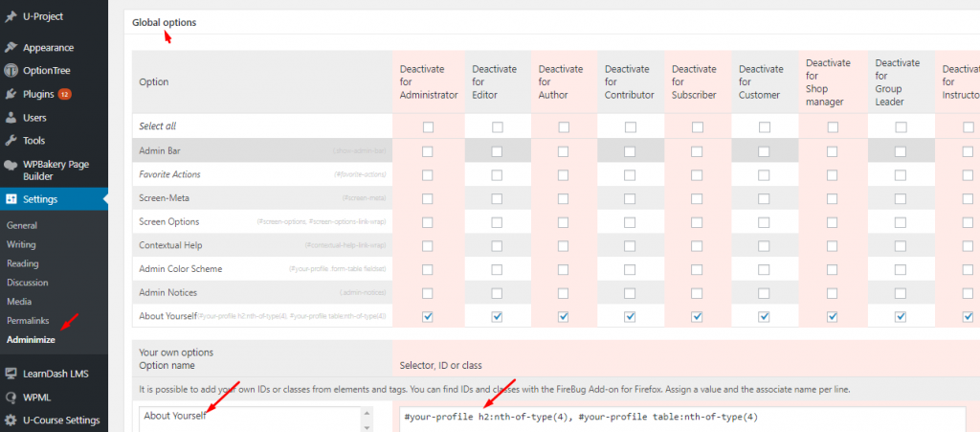This screenshot has height=432, width=980.
Task: Open the LearnDash LMS menu
Action: [54, 374]
